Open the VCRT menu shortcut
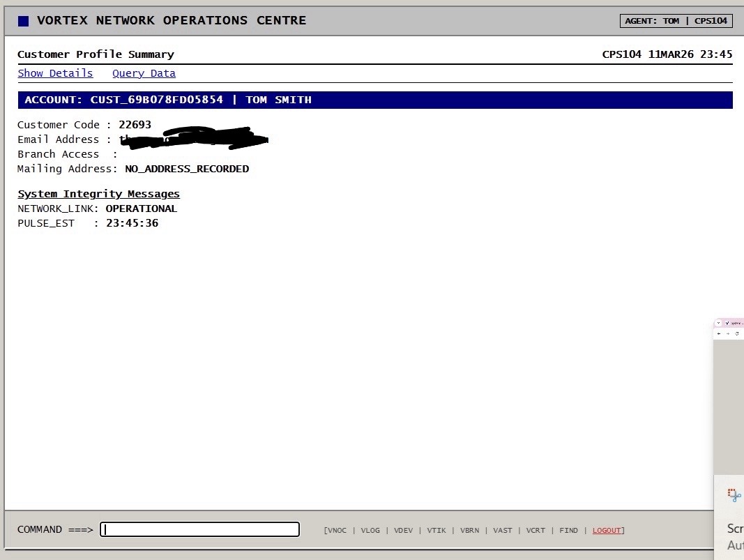 [x=536, y=530]
